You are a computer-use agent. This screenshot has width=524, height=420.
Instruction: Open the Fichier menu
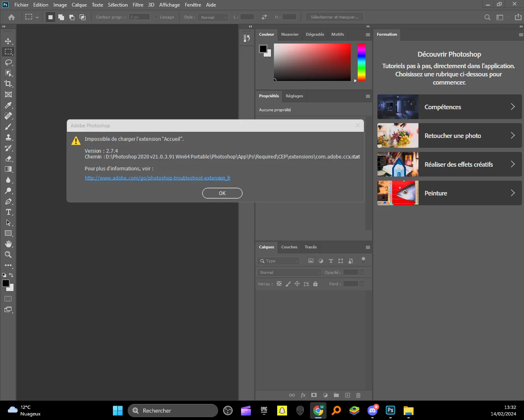(x=21, y=5)
